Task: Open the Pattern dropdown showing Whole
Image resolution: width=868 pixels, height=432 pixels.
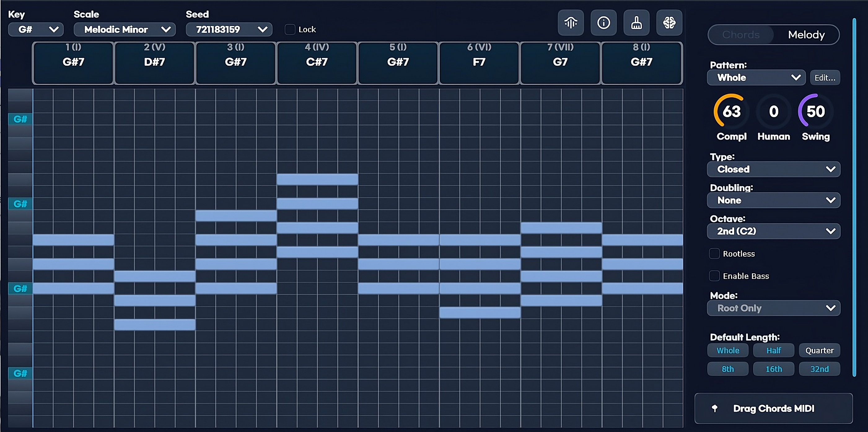Action: (756, 77)
